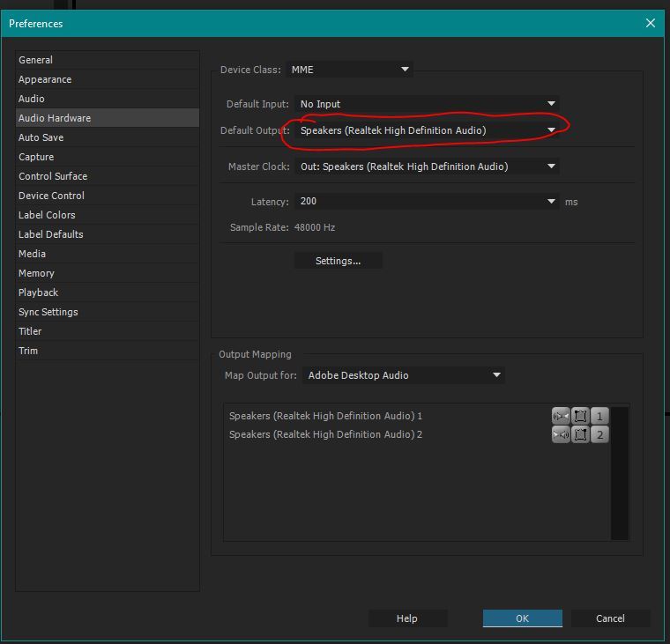Go to Label Colors preferences
This screenshot has height=644, width=670.
pos(108,215)
